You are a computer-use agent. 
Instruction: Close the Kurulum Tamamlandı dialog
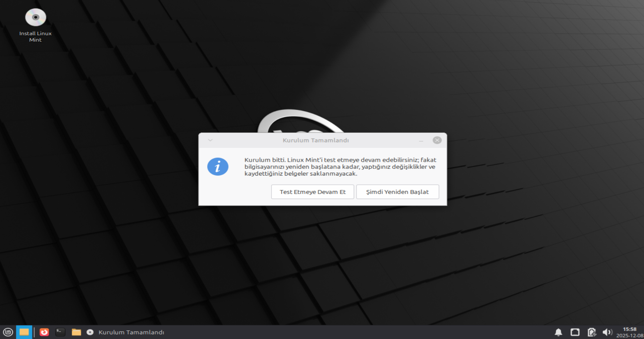pyautogui.click(x=437, y=140)
